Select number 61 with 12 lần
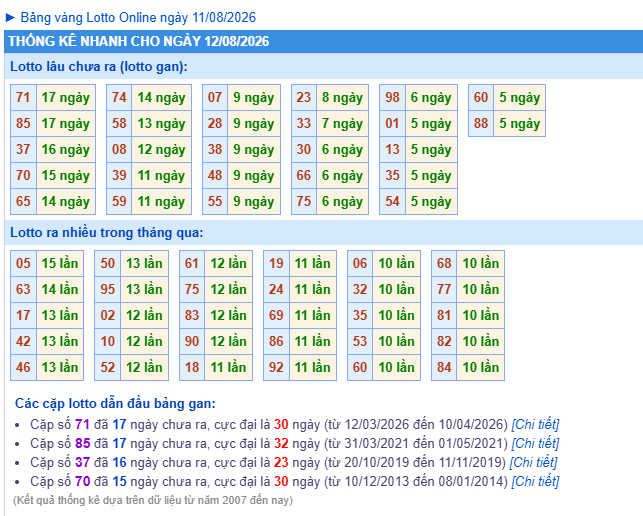 coord(192,263)
